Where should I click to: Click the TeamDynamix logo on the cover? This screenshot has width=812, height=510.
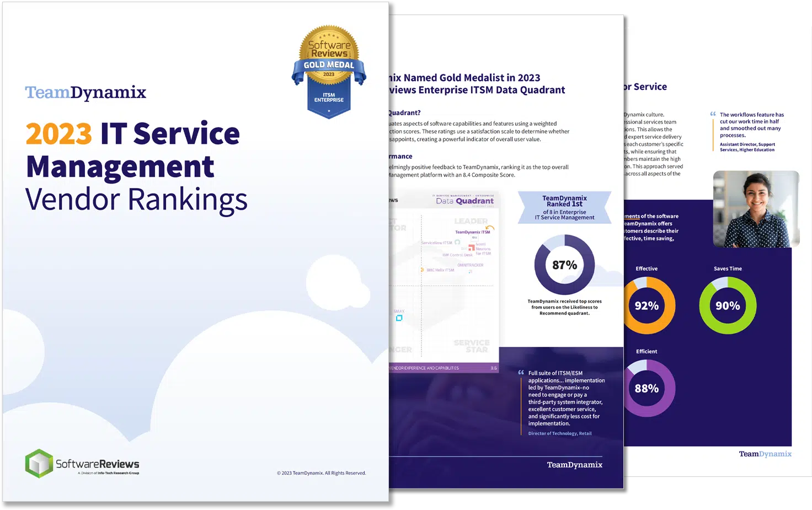(x=86, y=93)
